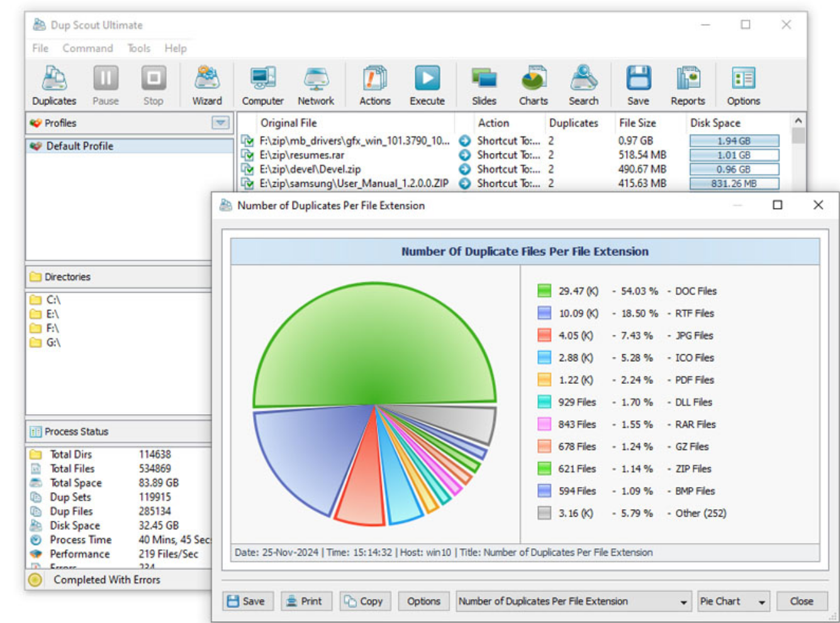Click the Reports toolbar icon

688,85
